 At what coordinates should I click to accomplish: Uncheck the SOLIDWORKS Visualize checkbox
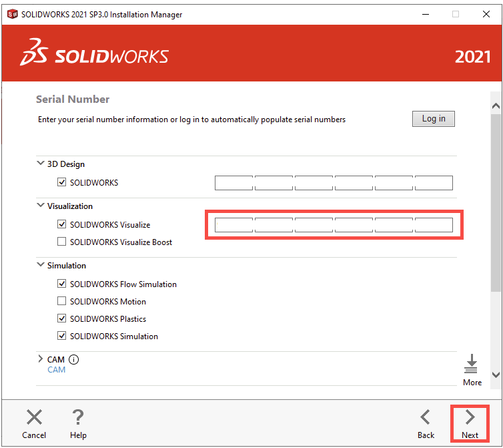62,225
